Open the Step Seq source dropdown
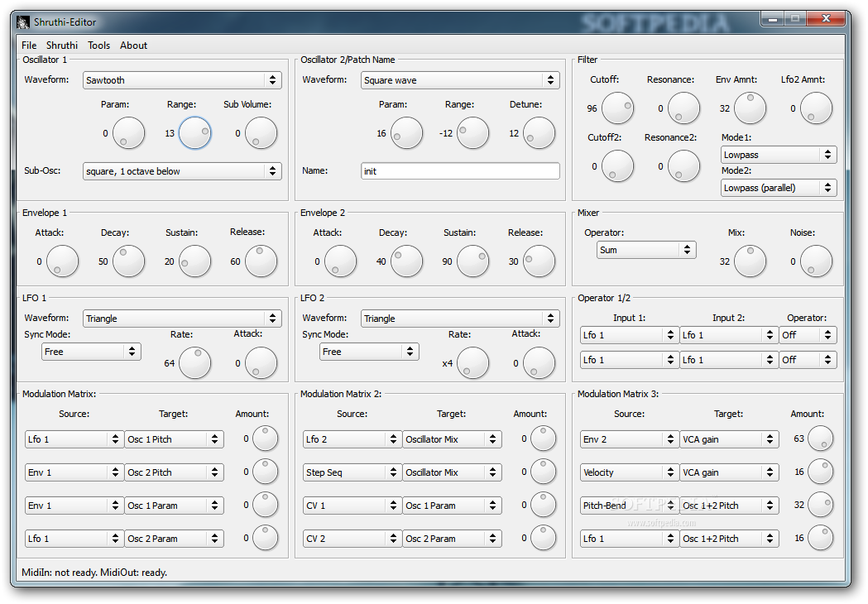The image size is (868, 604). pyautogui.click(x=352, y=472)
